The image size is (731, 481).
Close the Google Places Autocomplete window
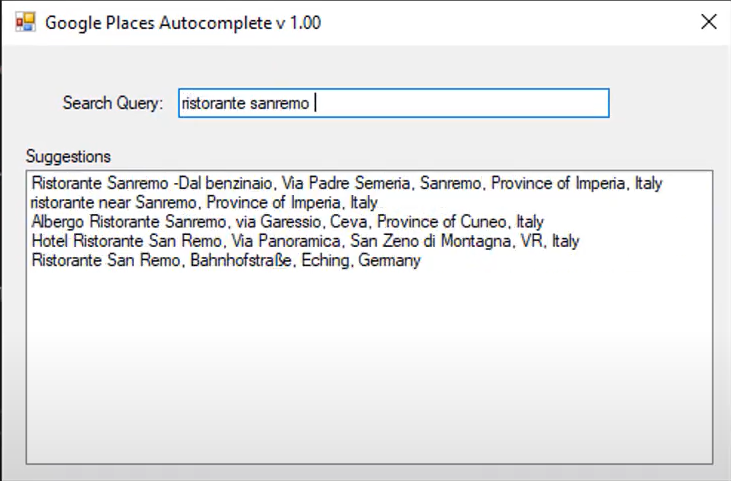pyautogui.click(x=708, y=21)
